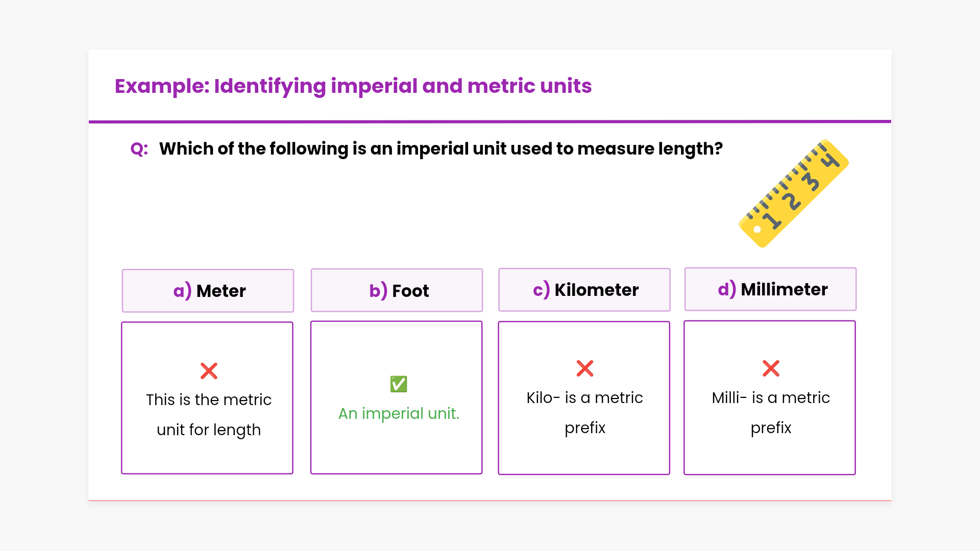Click the red X under Meter
Screen dimensions: 980x551
point(209,371)
